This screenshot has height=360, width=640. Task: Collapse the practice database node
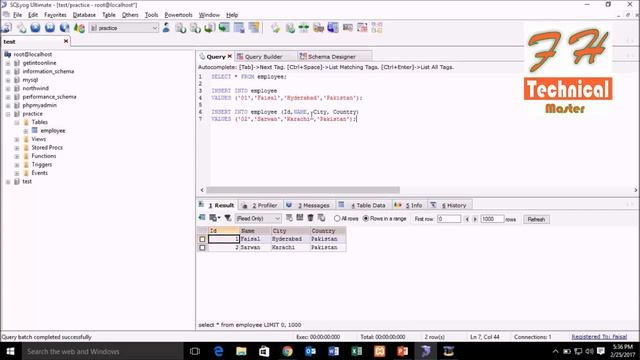[8, 114]
